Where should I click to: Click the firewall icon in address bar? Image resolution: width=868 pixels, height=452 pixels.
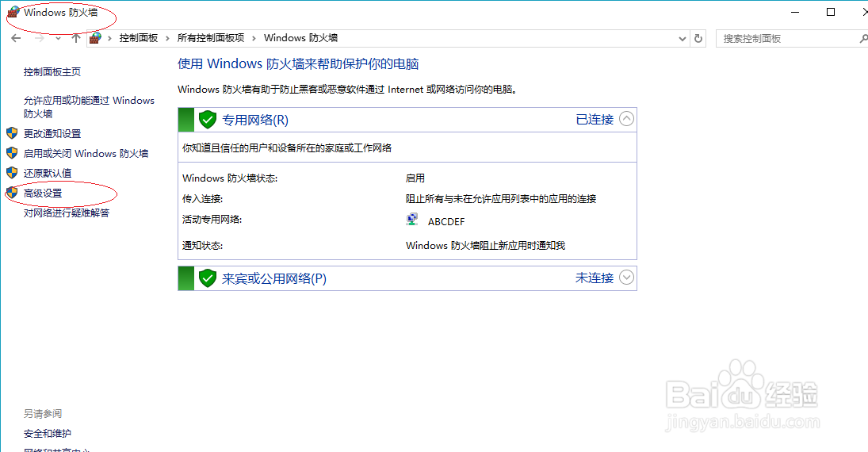click(95, 38)
